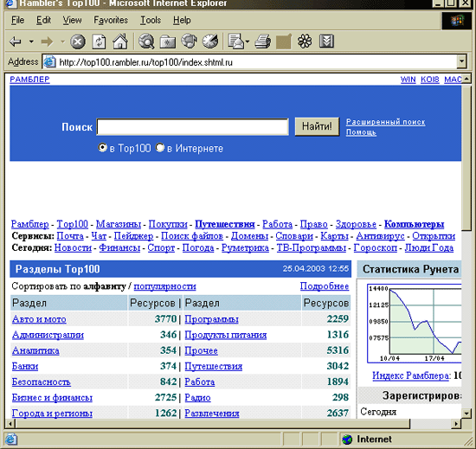Open the Почта service link

click(x=70, y=235)
